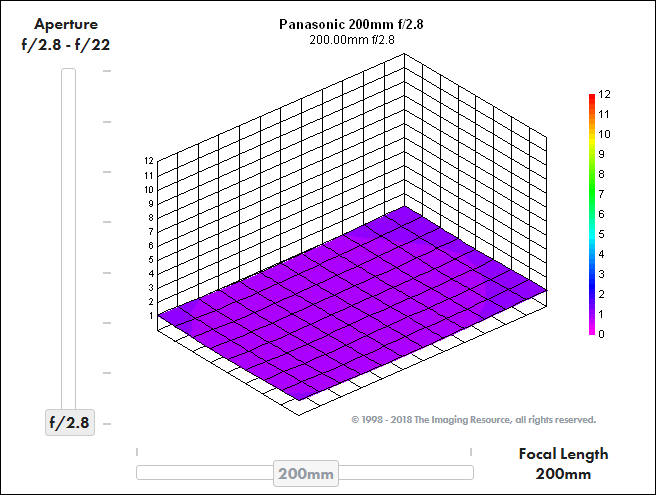The image size is (656, 495).
Task: Click the '4' label on chart vertical axis
Action: pyautogui.click(x=151, y=274)
